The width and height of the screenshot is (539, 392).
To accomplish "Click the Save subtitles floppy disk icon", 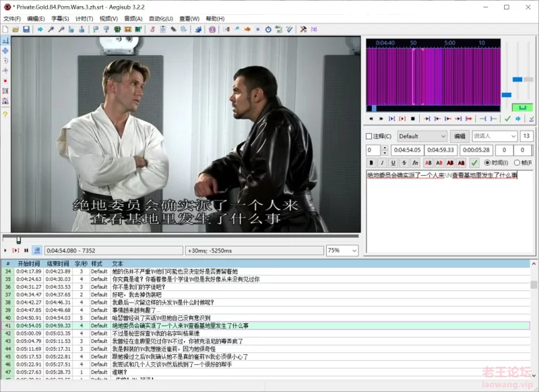I will click(x=26, y=30).
